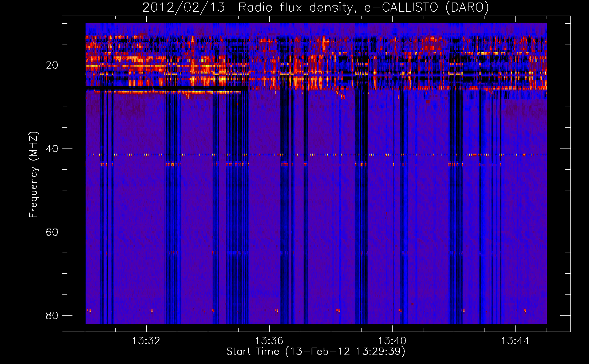Click the 'Frequency (MHZ)' axis label
The image size is (589, 364).
[33, 175]
